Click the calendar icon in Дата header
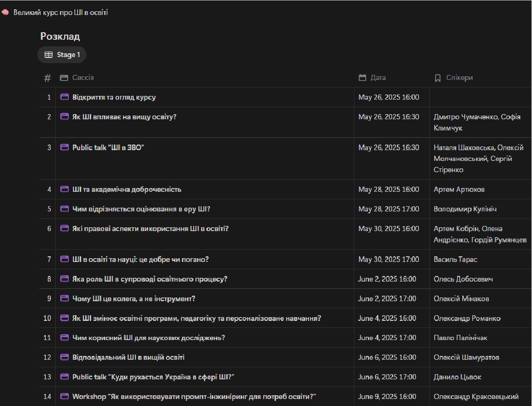This screenshot has width=532, height=406. click(x=362, y=78)
